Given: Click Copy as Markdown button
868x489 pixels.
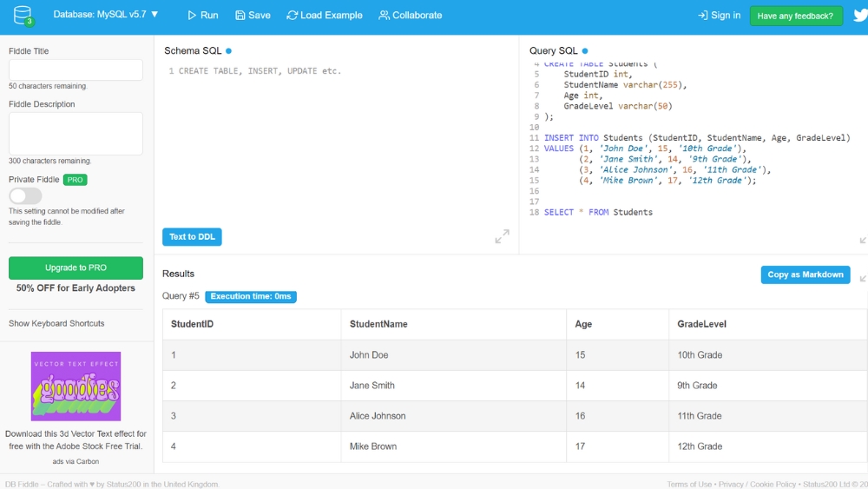Looking at the screenshot, I should [x=806, y=274].
